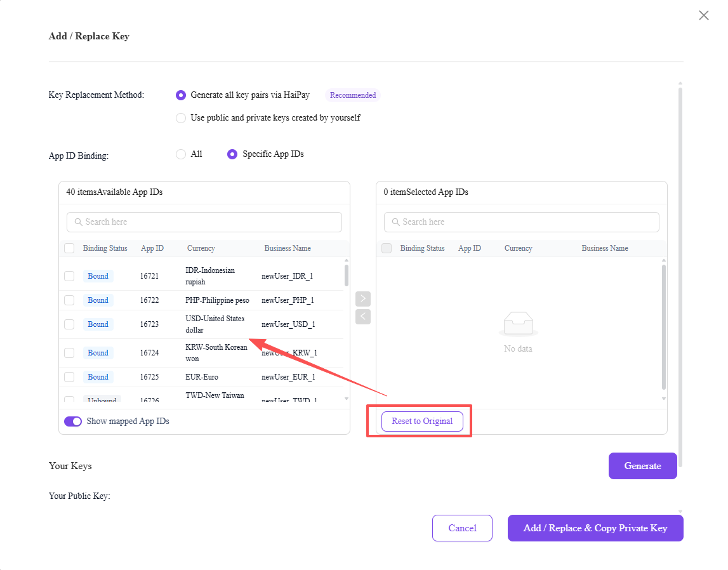Viewport: 728px width, 570px height.
Task: Click Currency header in Available list
Action: tap(201, 248)
